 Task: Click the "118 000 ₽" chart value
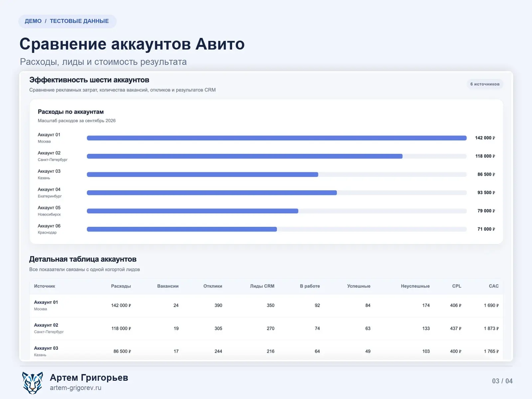coord(485,156)
